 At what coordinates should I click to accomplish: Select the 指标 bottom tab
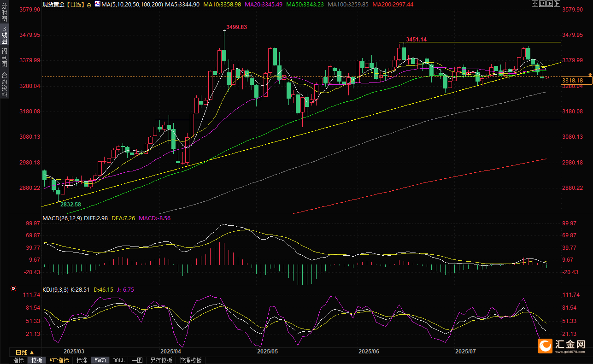18,360
